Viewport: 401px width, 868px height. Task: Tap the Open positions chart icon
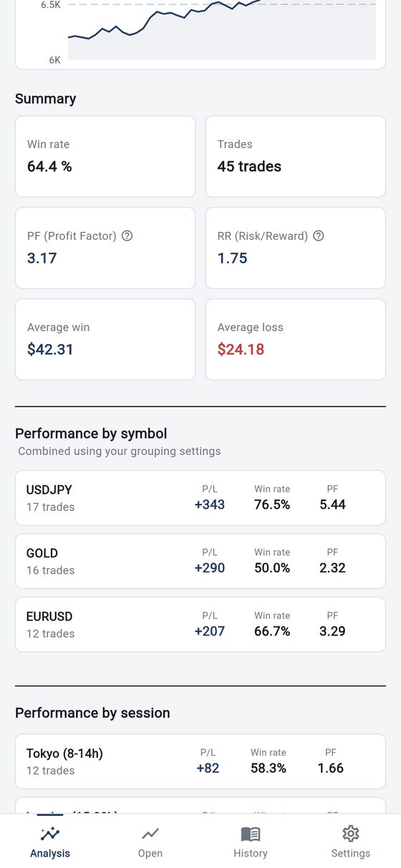(x=150, y=834)
